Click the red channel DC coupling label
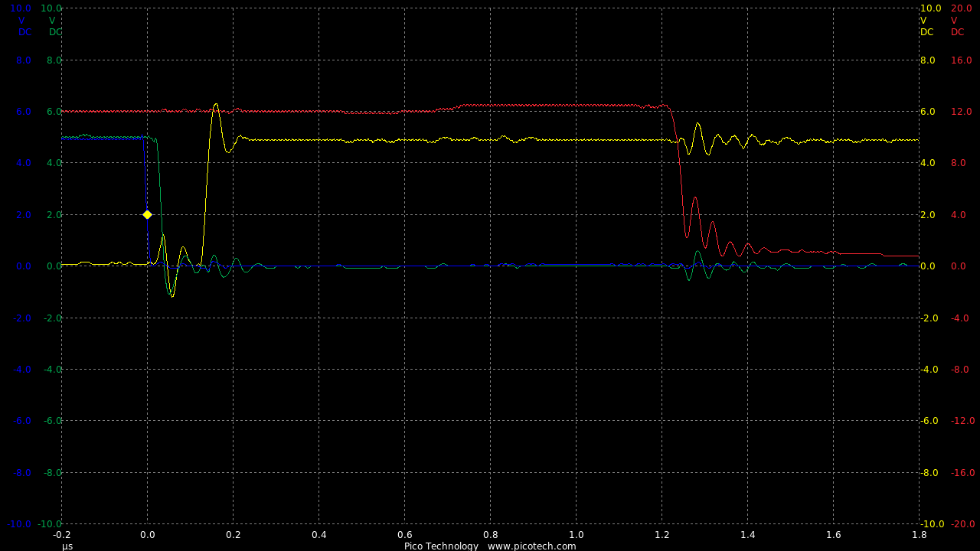This screenshot has height=551, width=980. [x=957, y=32]
